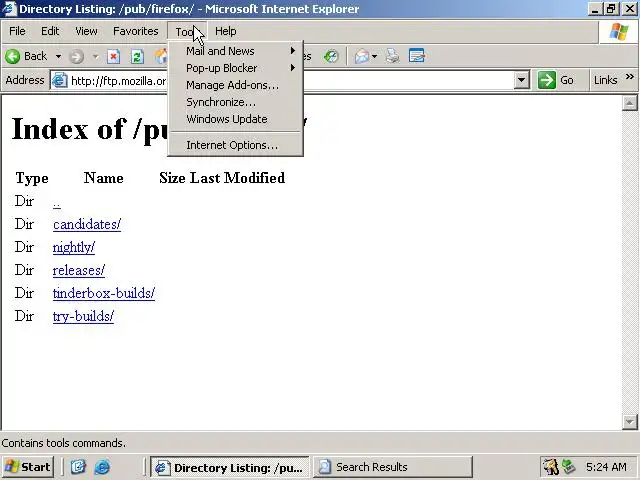
Task: Expand the Pop-up Blocker submenu
Action: [x=236, y=68]
